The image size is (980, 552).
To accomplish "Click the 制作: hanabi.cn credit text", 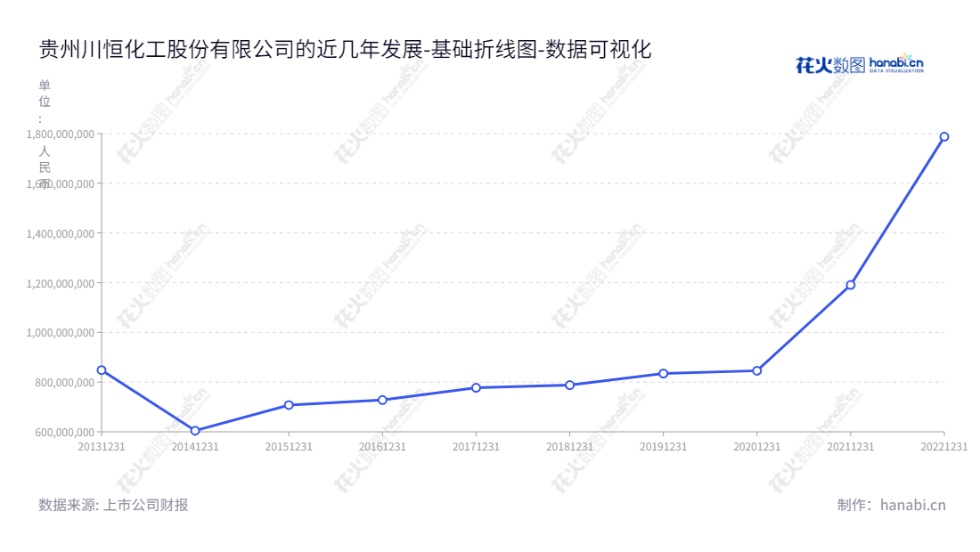I will pos(892,505).
